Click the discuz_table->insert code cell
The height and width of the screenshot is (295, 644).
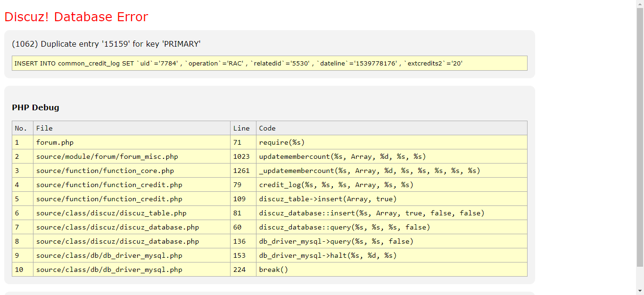coord(392,199)
